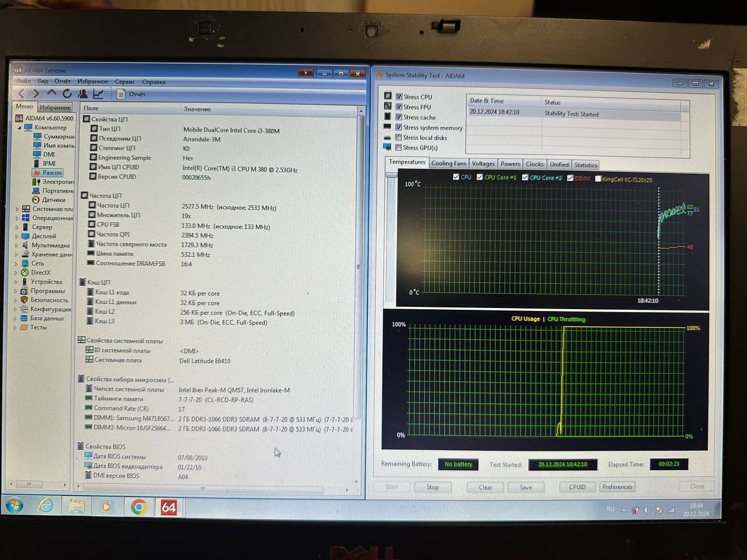Viewport: 747px width, 560px height.
Task: Enable the Stress local disks checkbox
Action: coord(399,138)
